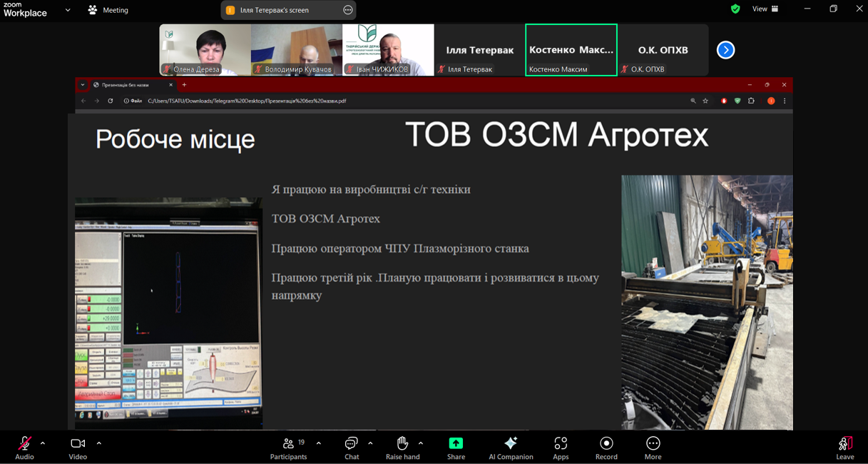Image resolution: width=868 pixels, height=464 pixels.
Task: Open the browser three-dot menu
Action: coord(785,101)
